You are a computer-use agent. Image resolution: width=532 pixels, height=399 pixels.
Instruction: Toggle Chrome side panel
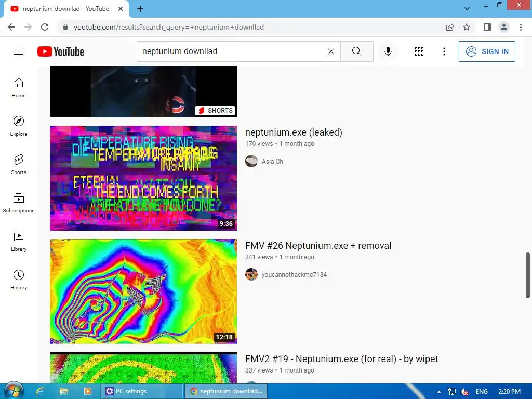point(487,27)
